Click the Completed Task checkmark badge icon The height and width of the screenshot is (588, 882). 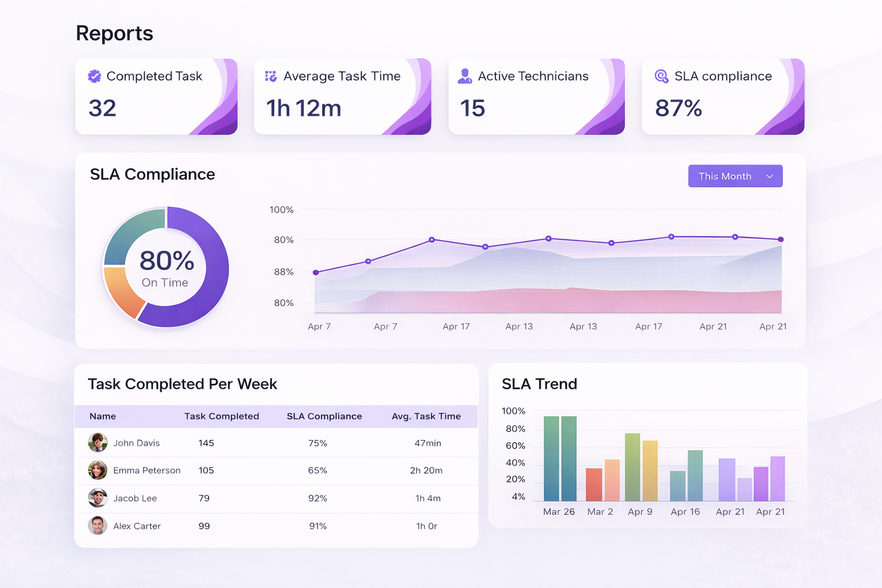click(x=95, y=76)
